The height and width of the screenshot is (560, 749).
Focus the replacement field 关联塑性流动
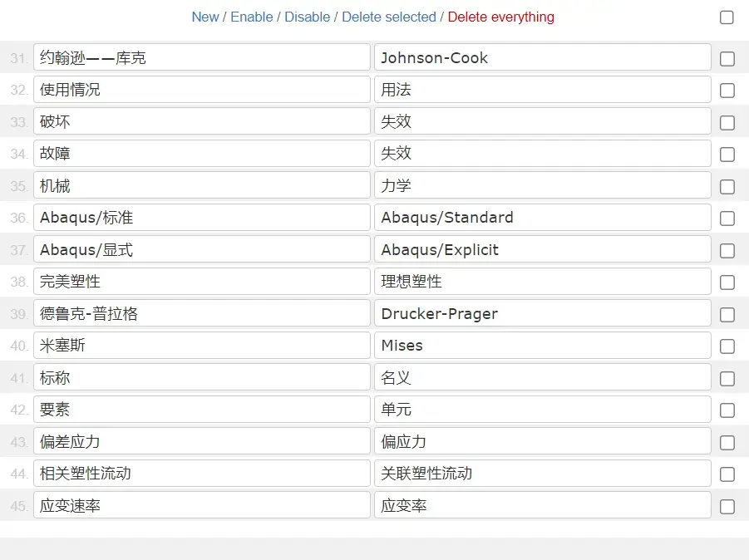pyautogui.click(x=543, y=473)
